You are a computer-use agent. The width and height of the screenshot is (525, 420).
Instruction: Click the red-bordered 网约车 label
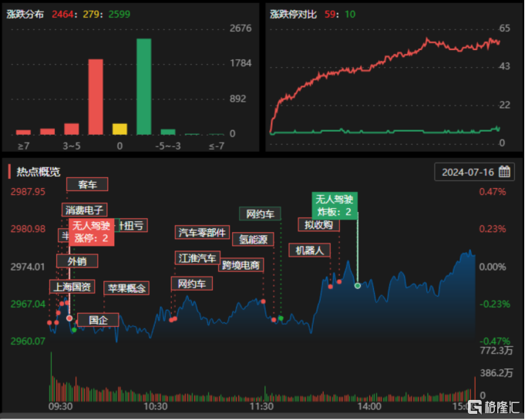[191, 284]
